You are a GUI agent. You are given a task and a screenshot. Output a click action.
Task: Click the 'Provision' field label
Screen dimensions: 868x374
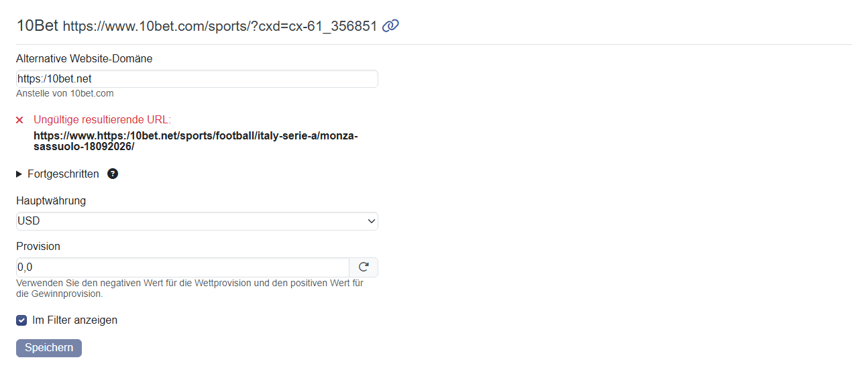pyautogui.click(x=38, y=246)
